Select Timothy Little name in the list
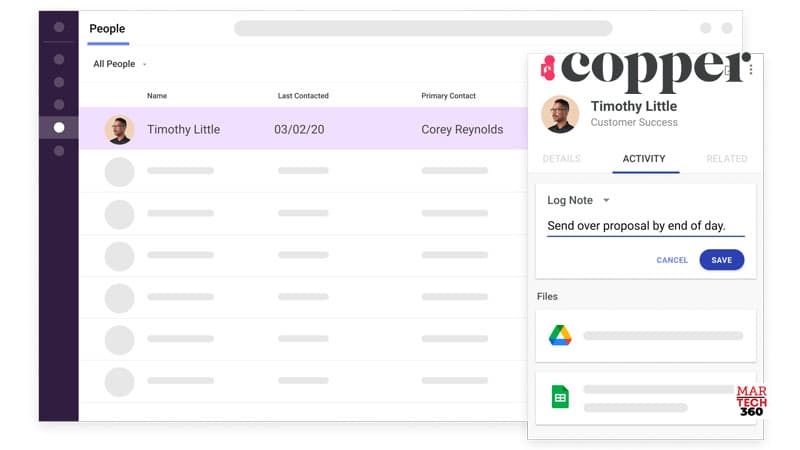This screenshot has width=800, height=450. pyautogui.click(x=184, y=130)
